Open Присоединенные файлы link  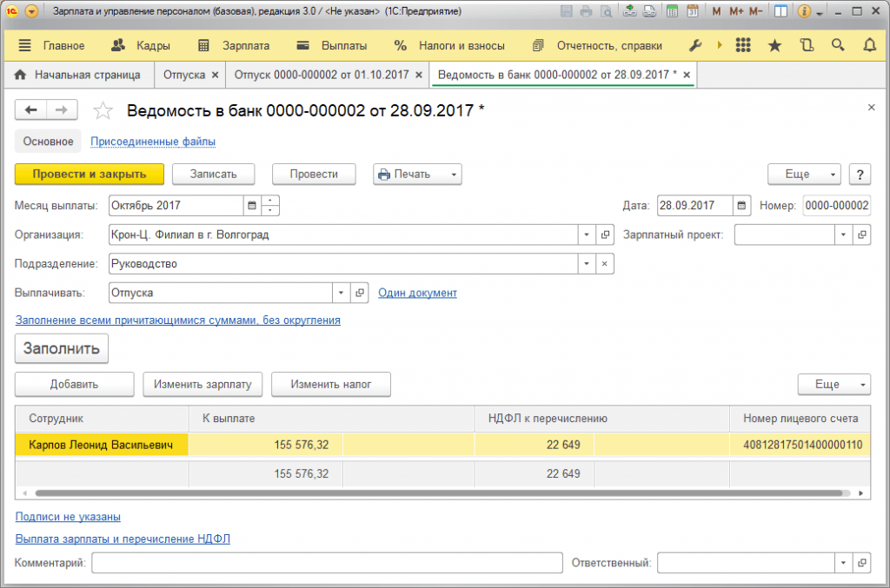point(153,142)
